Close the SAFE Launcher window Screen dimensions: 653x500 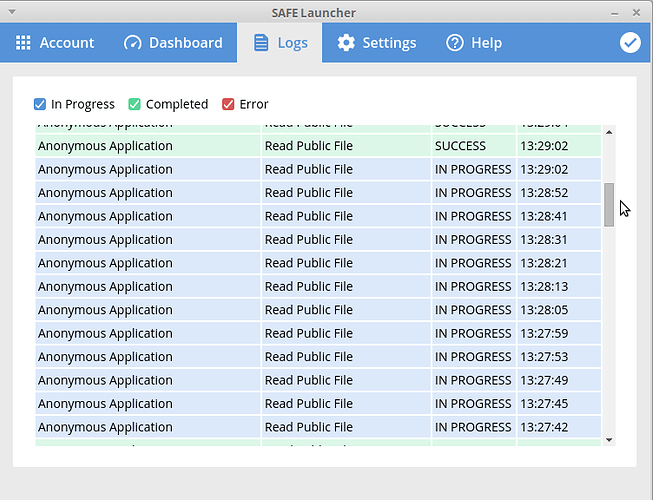(x=636, y=12)
